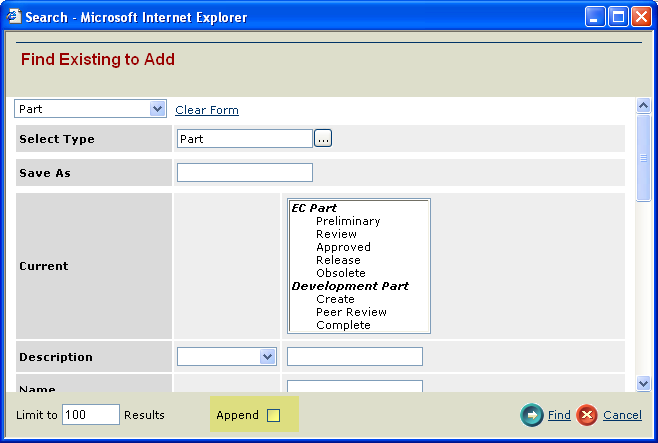Click the Clear Form link
Screen dimensions: 658x443
[207, 110]
